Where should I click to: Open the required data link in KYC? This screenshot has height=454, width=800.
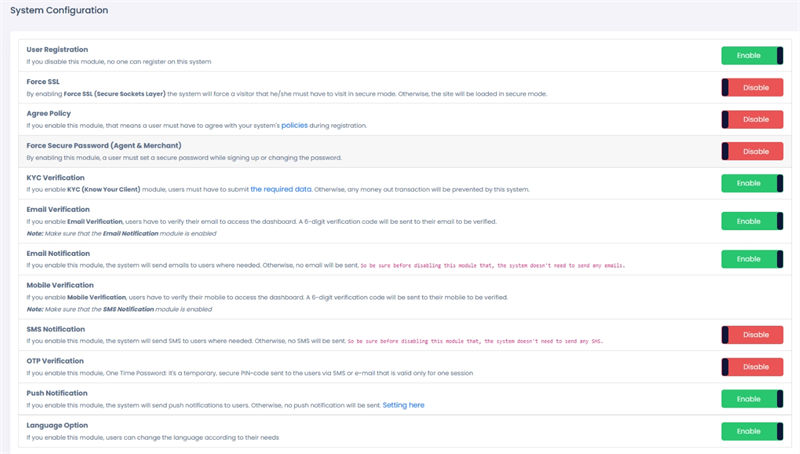[x=287, y=189]
